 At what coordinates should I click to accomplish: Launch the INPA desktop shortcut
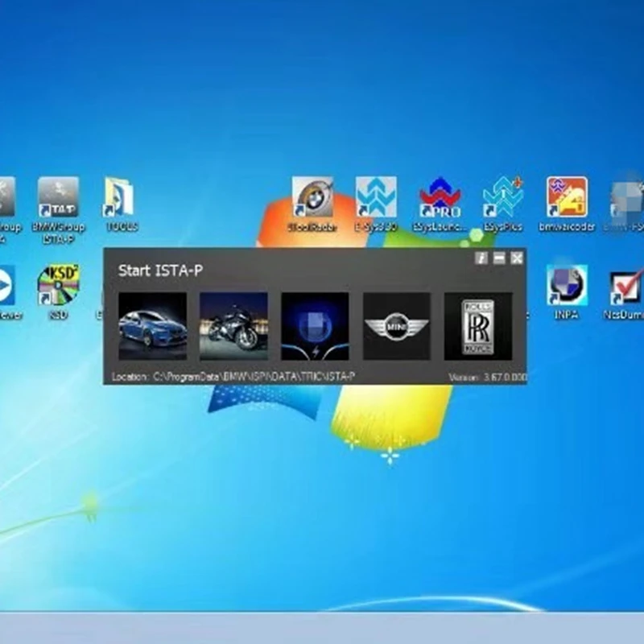point(567,292)
